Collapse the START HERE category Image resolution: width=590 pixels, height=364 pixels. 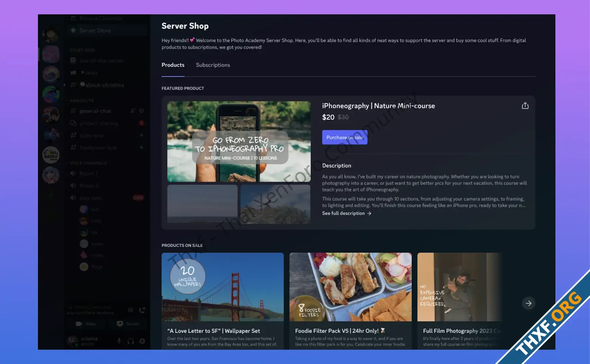pyautogui.click(x=82, y=50)
